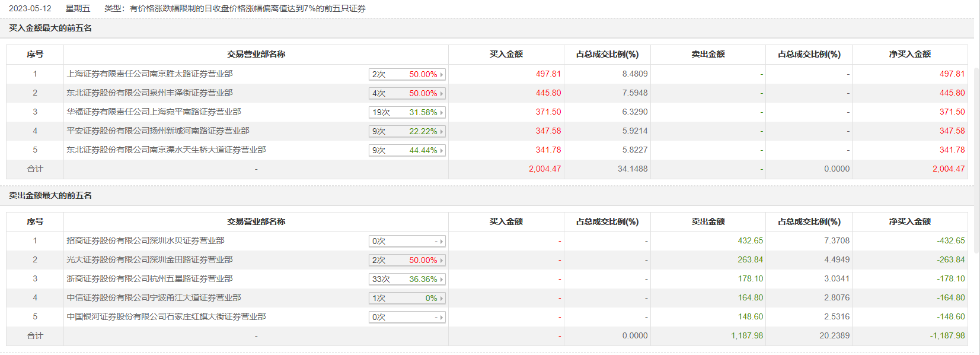The width and height of the screenshot is (980, 355).
Task: Open 东北证券泉州丰泽街证券营业部 link
Action: tap(149, 93)
